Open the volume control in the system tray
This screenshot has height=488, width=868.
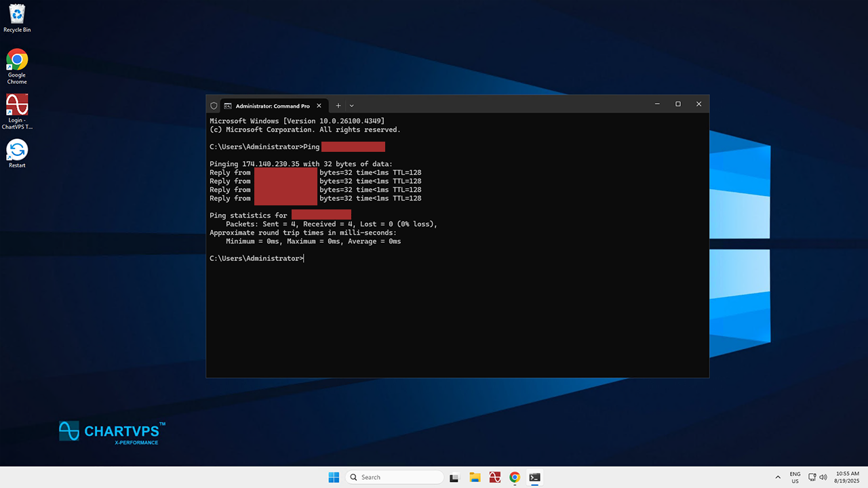pos(823,477)
